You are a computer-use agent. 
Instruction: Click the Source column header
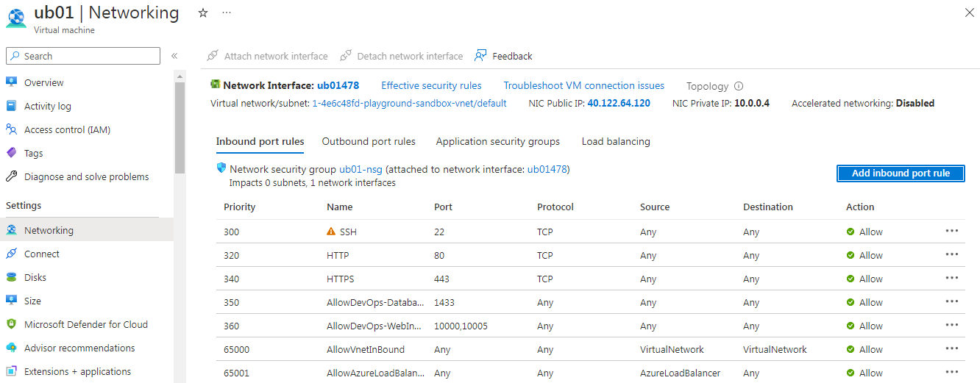point(655,207)
